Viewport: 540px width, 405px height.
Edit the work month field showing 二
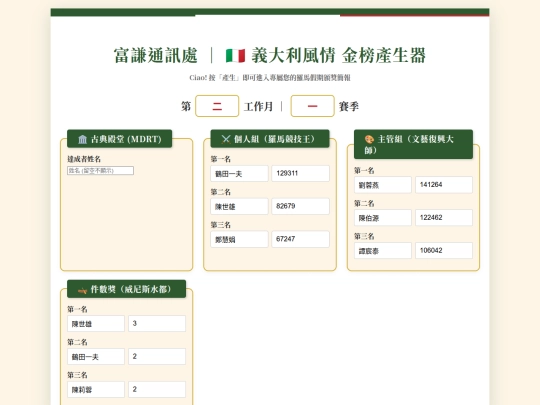click(217, 106)
